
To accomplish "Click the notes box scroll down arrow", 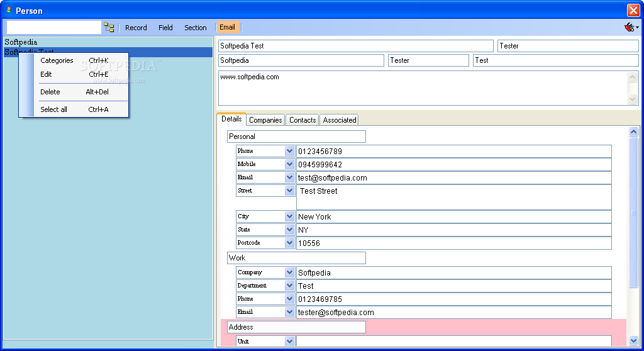I will point(633,99).
